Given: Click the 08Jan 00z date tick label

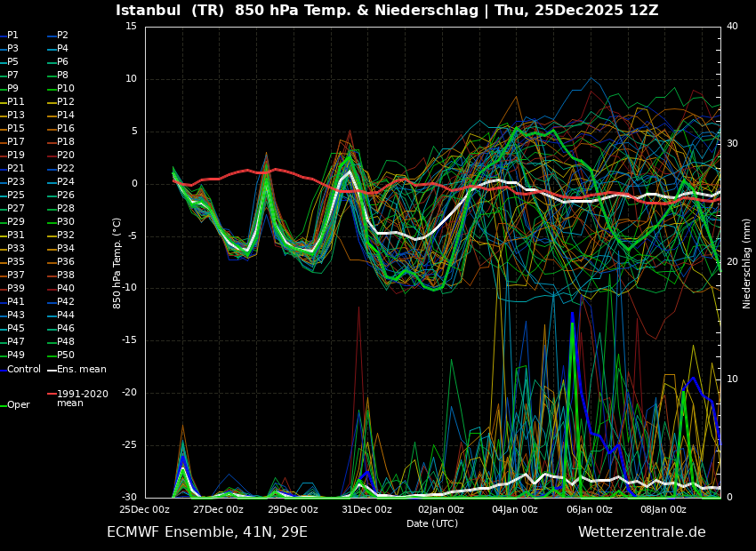Looking at the screenshot, I should tap(664, 510).
